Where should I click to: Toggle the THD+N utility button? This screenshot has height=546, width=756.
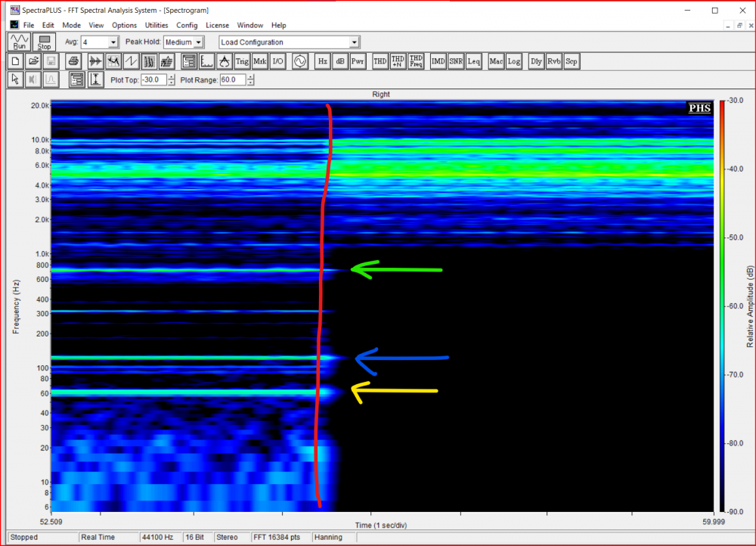click(x=398, y=61)
